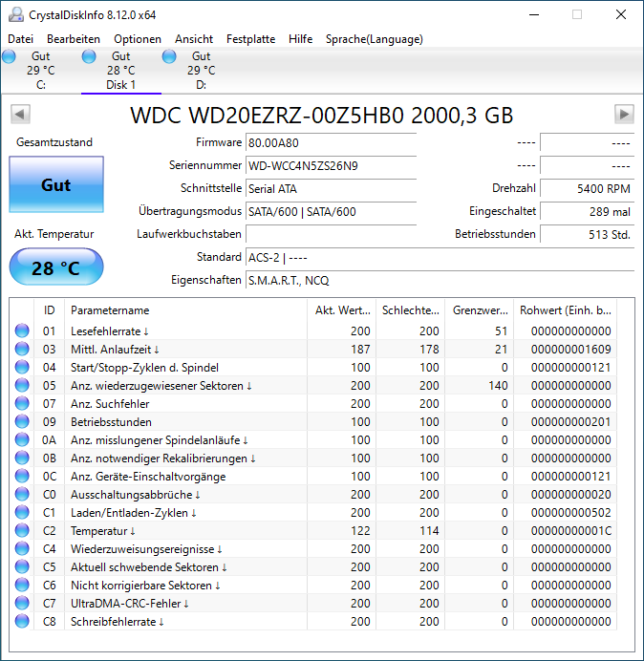The image size is (644, 661).
Task: Open the Ansicht menu
Action: point(194,39)
